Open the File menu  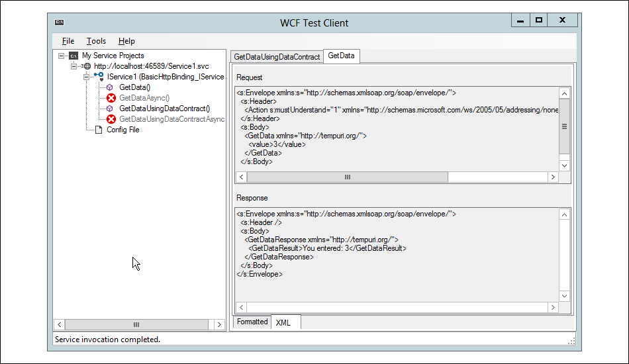[x=68, y=41]
